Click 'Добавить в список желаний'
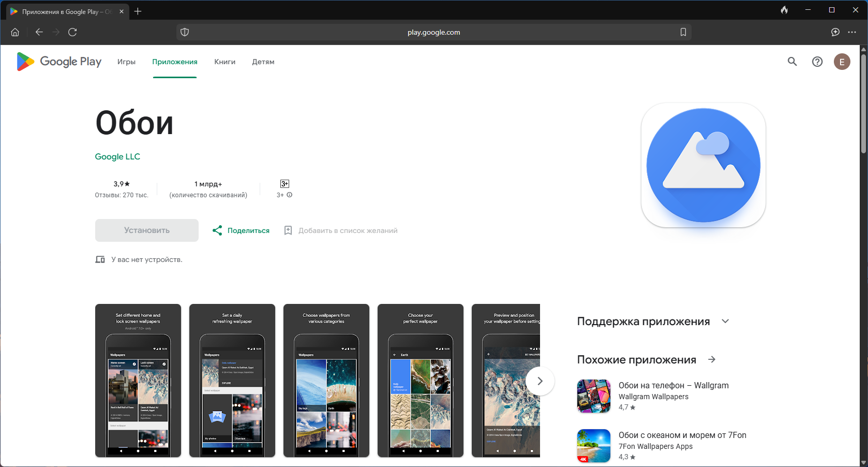The image size is (868, 467). (x=348, y=230)
